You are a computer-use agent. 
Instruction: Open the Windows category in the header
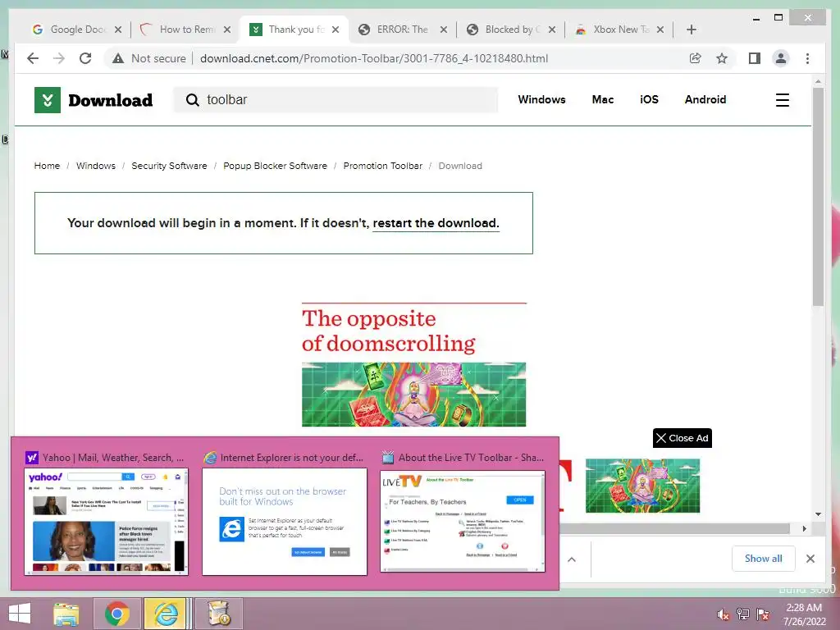[541, 99]
